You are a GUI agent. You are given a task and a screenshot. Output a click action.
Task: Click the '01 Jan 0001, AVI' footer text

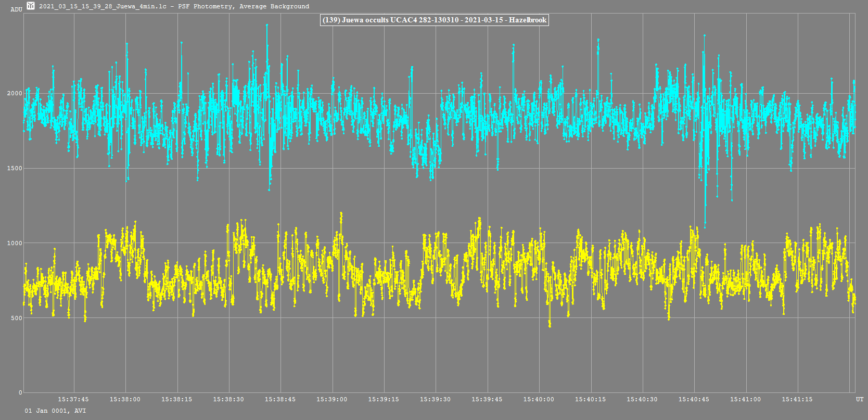point(55,411)
